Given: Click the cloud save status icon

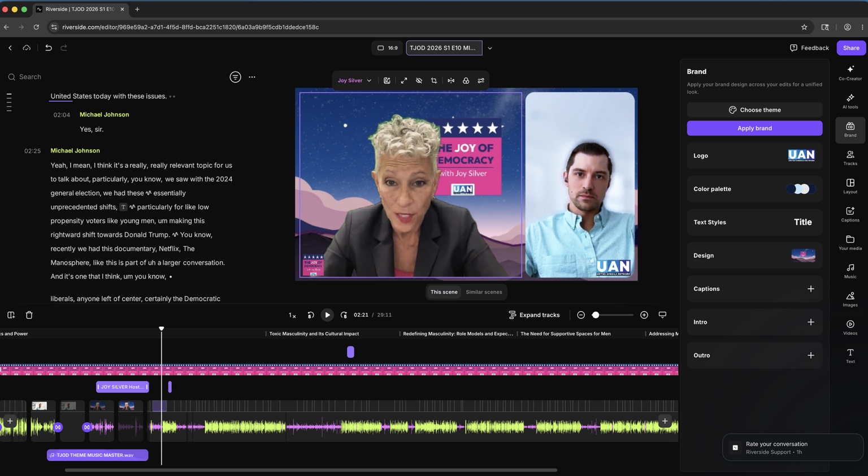Looking at the screenshot, I should [x=27, y=48].
